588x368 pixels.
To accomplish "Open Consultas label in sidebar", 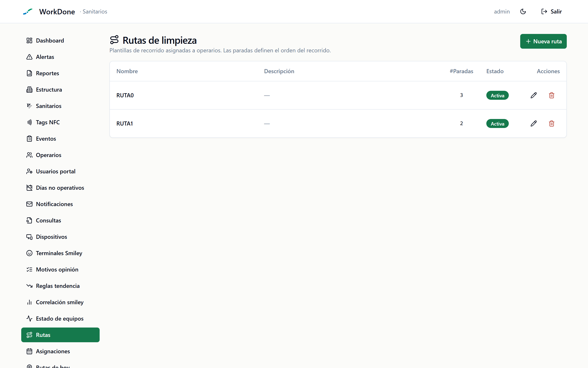I will click(48, 220).
